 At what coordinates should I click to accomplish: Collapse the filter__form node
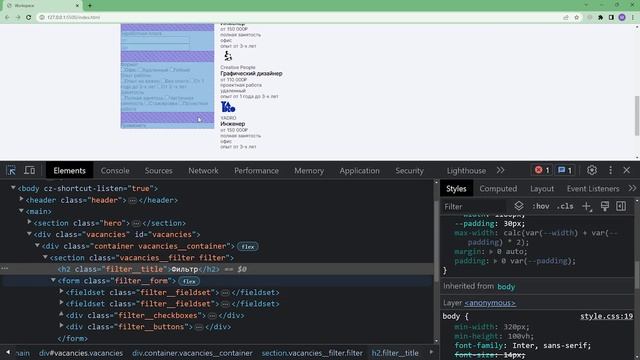point(53,280)
